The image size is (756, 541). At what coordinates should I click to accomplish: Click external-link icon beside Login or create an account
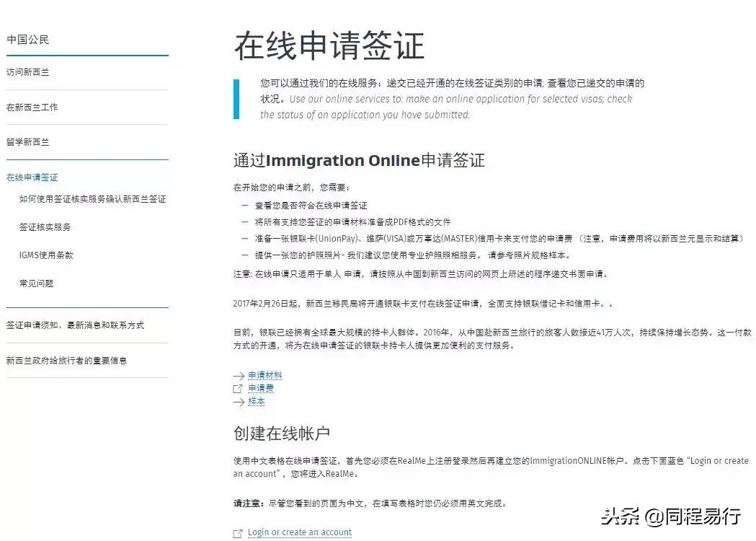[237, 532]
